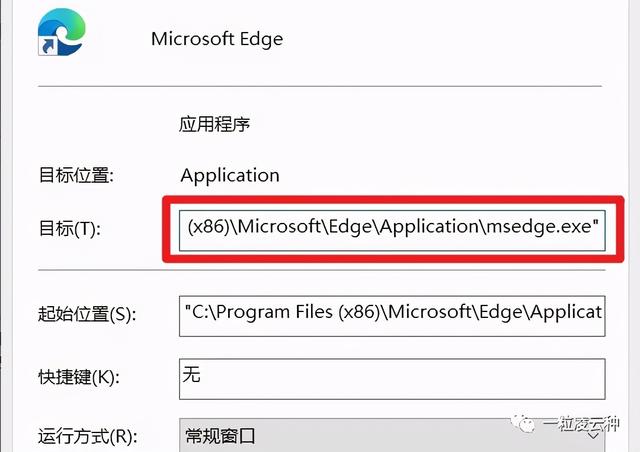The width and height of the screenshot is (640, 452).
Task: Click the end of the 起始位置 path text
Action: coord(598,313)
